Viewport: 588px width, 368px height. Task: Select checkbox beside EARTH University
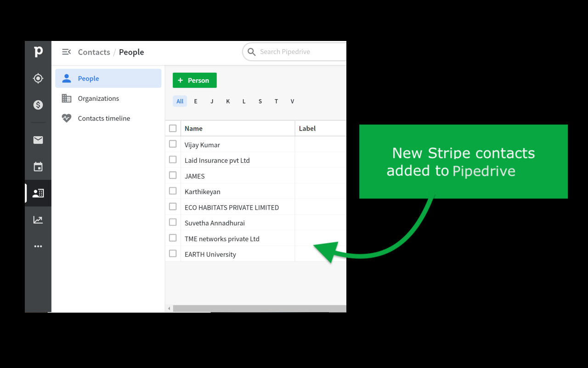173,253
